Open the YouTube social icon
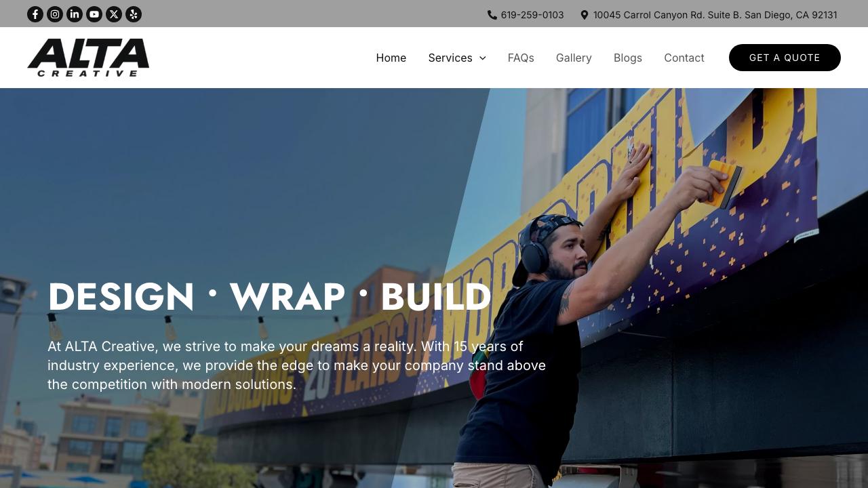Screen dimensions: 868x488 click(94, 14)
